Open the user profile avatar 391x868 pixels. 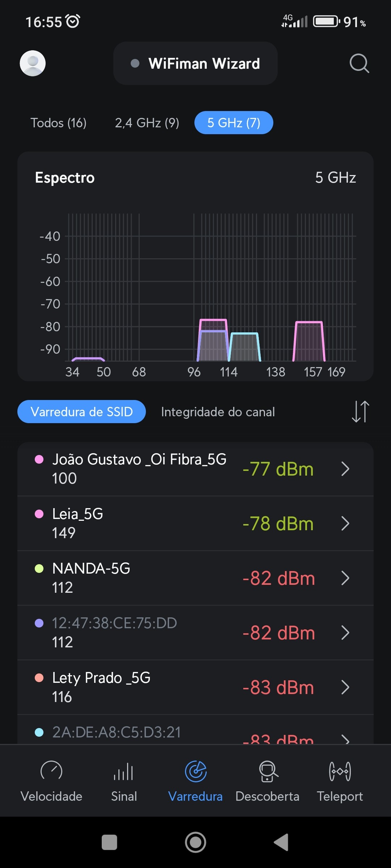[x=33, y=63]
